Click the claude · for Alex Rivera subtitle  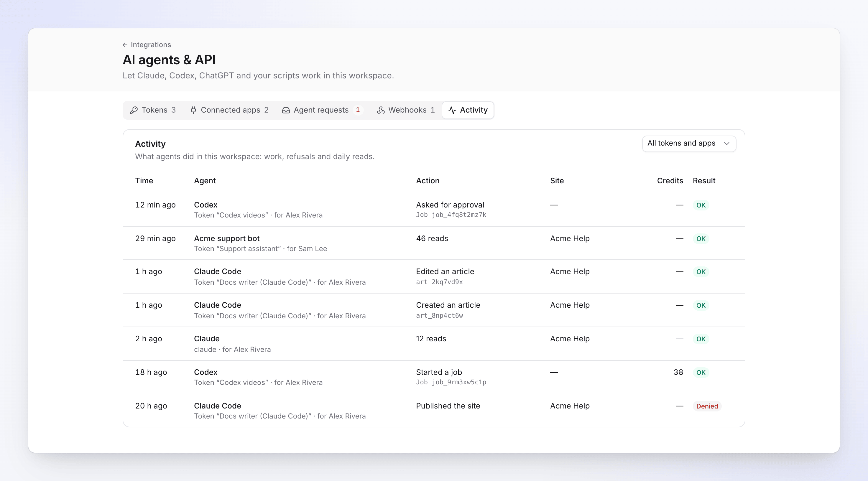pos(233,350)
